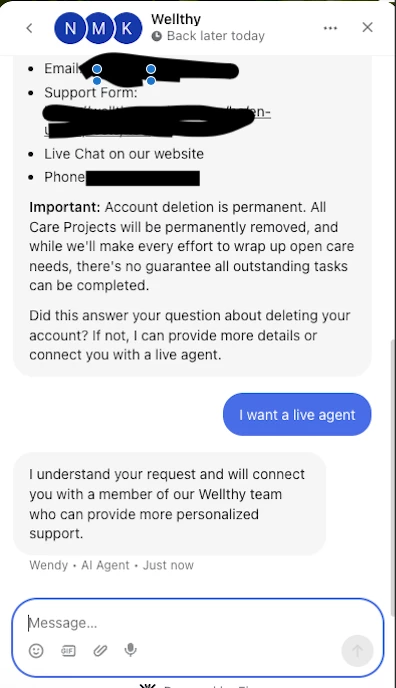Go back using the left chevron arrow

(29, 28)
